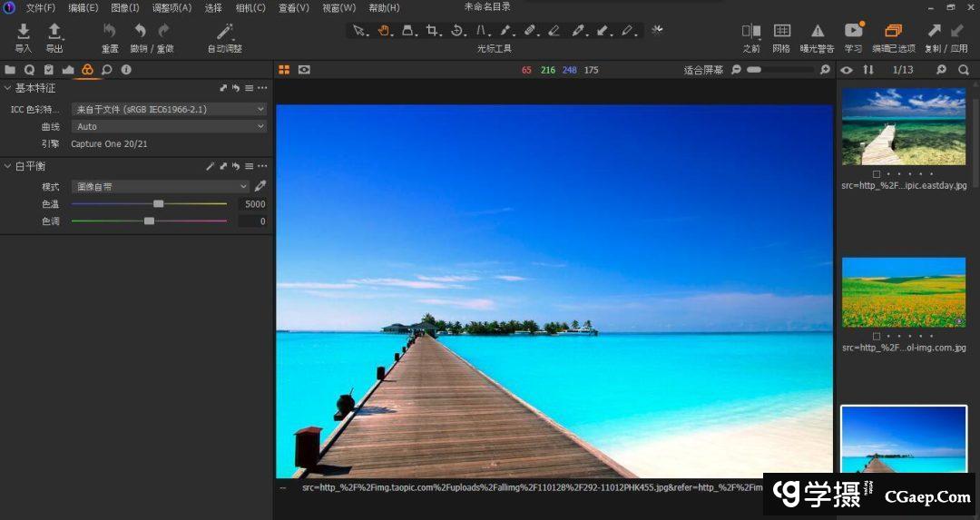This screenshot has height=520, width=980.
Task: Collapse the White Balance panel
Action: point(8,166)
